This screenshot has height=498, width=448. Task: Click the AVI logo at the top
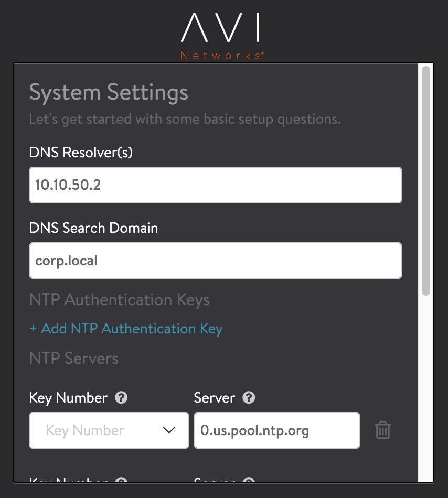[220, 29]
